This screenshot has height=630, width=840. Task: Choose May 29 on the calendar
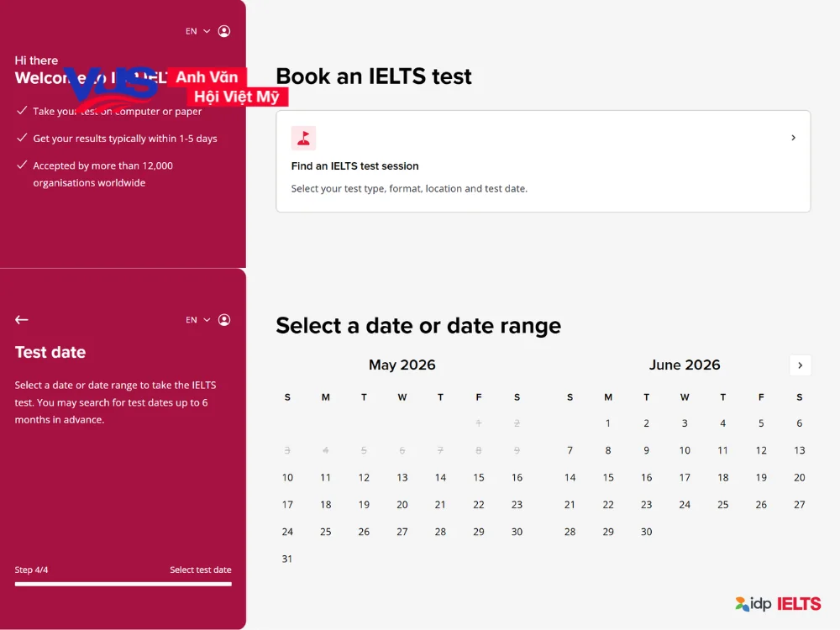(x=479, y=532)
